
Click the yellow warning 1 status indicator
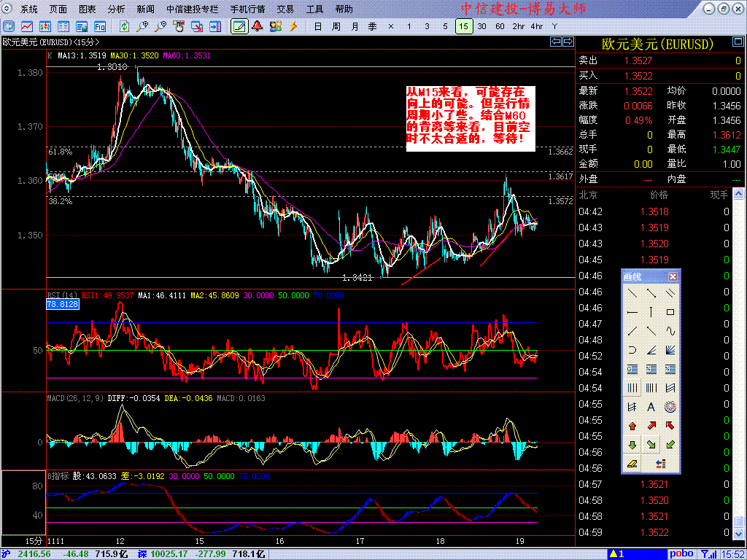(x=617, y=554)
